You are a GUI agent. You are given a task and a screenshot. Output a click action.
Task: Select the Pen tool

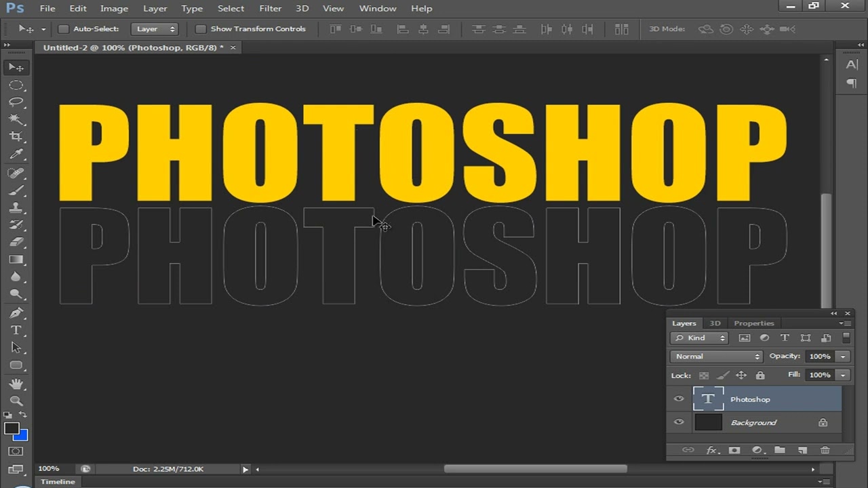pos(16,312)
